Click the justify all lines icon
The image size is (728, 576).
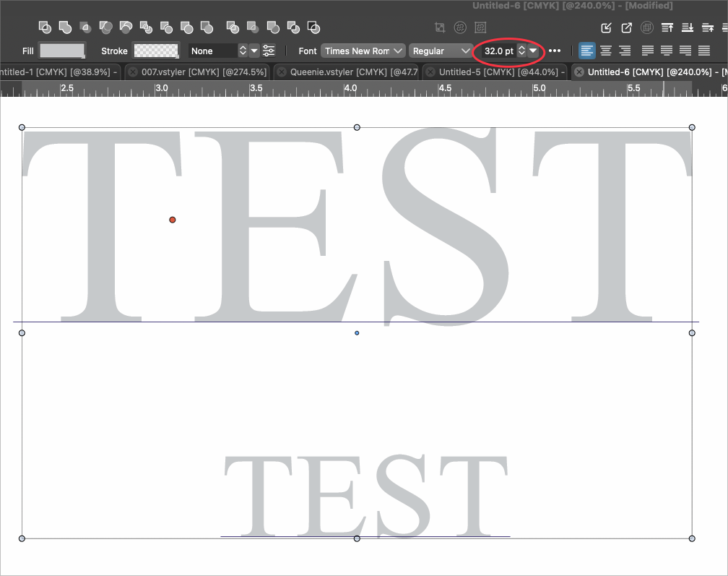tap(703, 51)
